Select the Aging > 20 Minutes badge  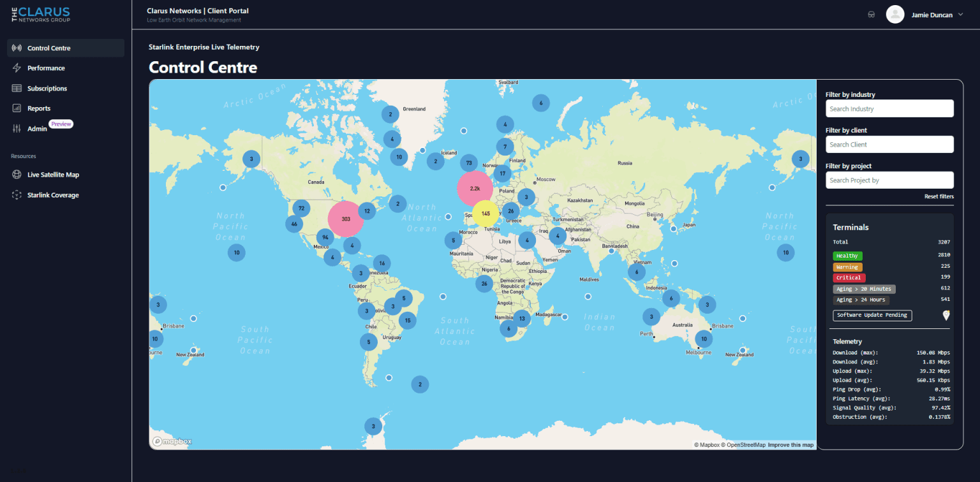[864, 289]
